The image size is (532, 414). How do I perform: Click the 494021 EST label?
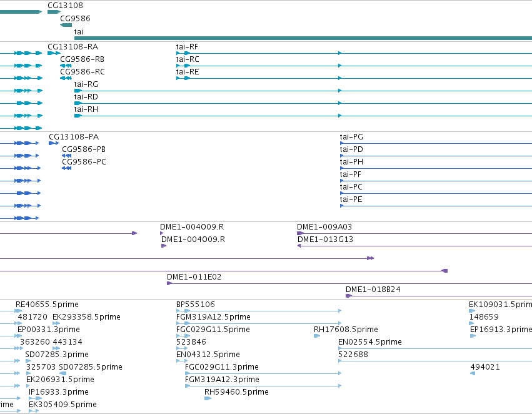[485, 368]
